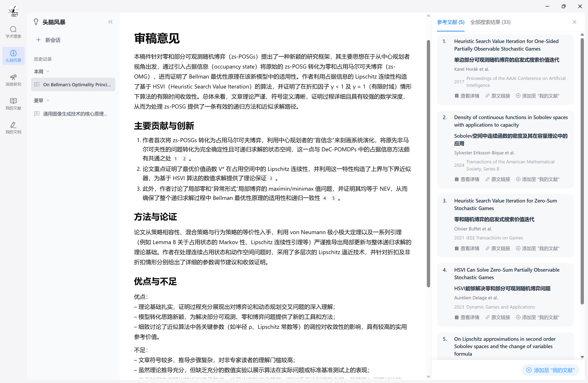This screenshot has width=588, height=383.
Task: Click the main document vertical scrollbar
Action: 428,163
